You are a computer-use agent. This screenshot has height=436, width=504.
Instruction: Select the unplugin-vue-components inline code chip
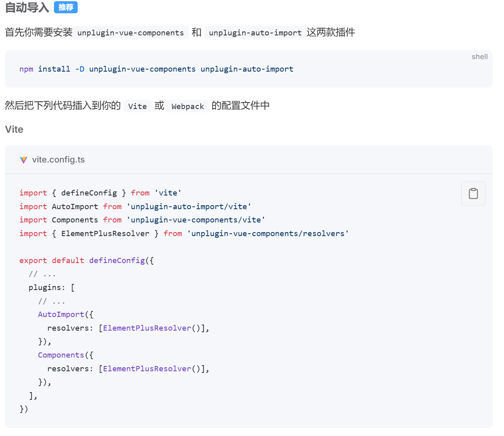point(131,32)
